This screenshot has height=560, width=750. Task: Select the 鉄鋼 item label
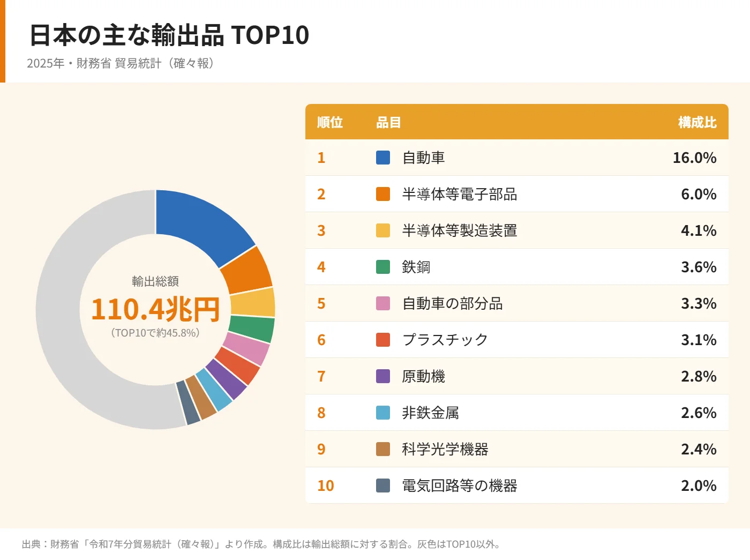(416, 267)
